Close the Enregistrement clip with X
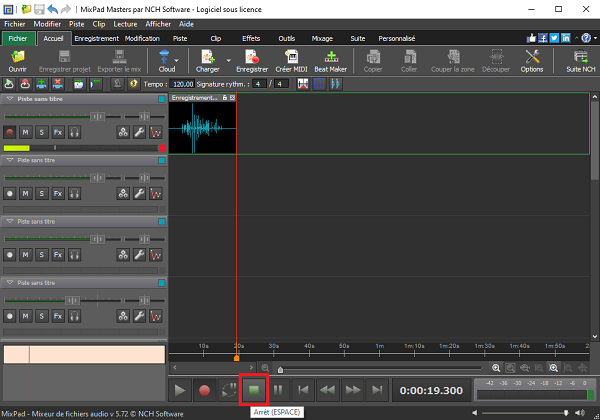600x420 pixels. pos(232,98)
